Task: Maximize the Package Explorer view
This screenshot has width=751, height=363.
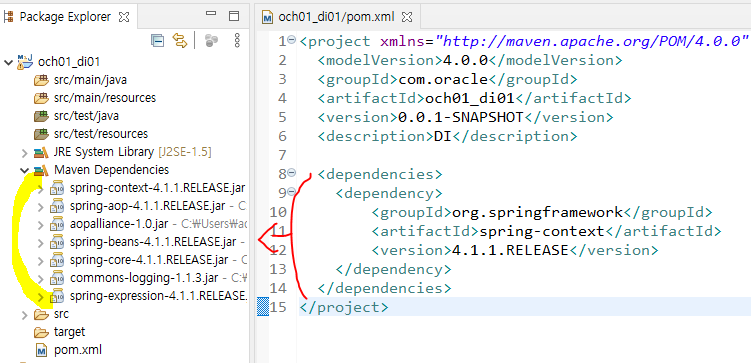Action: tap(234, 16)
